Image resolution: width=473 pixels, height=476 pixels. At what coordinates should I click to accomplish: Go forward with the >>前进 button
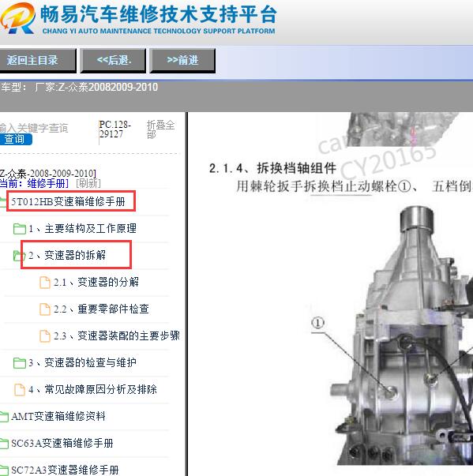[182, 61]
